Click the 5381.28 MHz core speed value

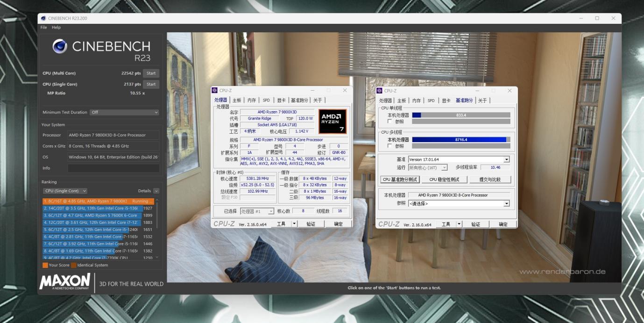click(x=257, y=179)
